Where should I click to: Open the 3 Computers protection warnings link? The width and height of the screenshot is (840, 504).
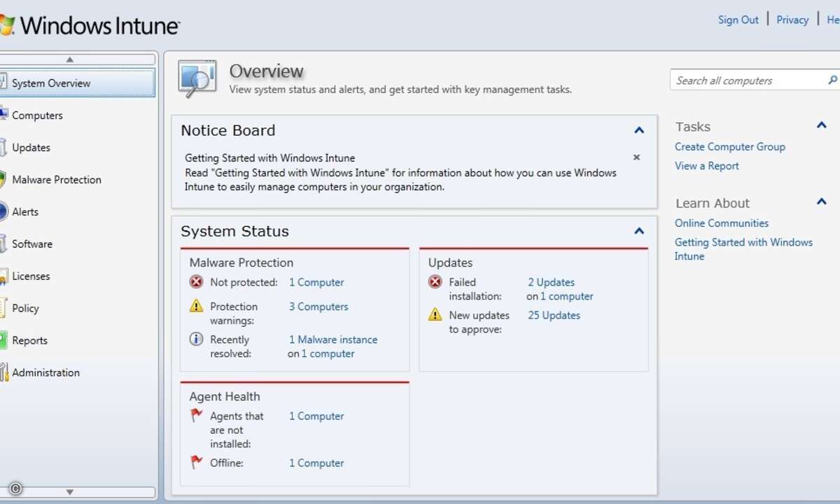[x=318, y=306]
